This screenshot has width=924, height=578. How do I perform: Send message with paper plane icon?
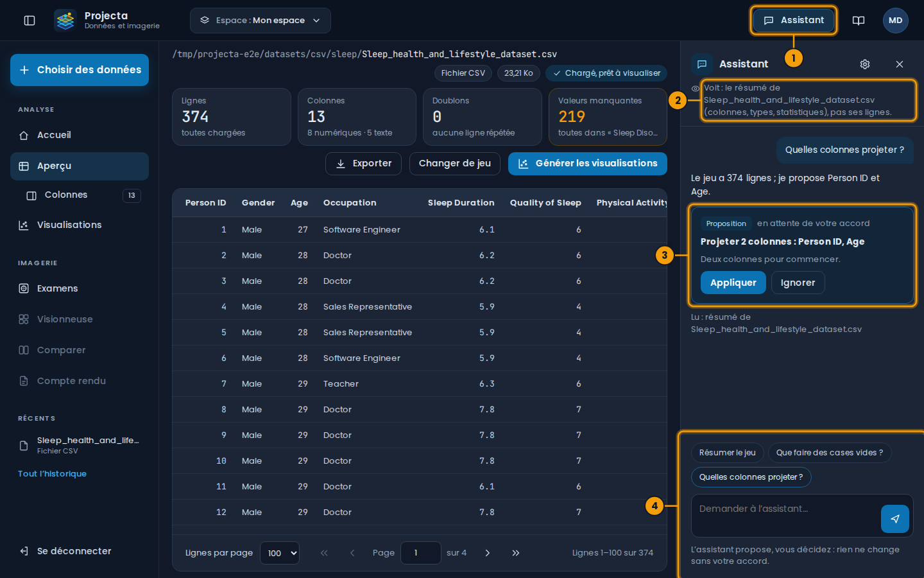click(x=895, y=519)
